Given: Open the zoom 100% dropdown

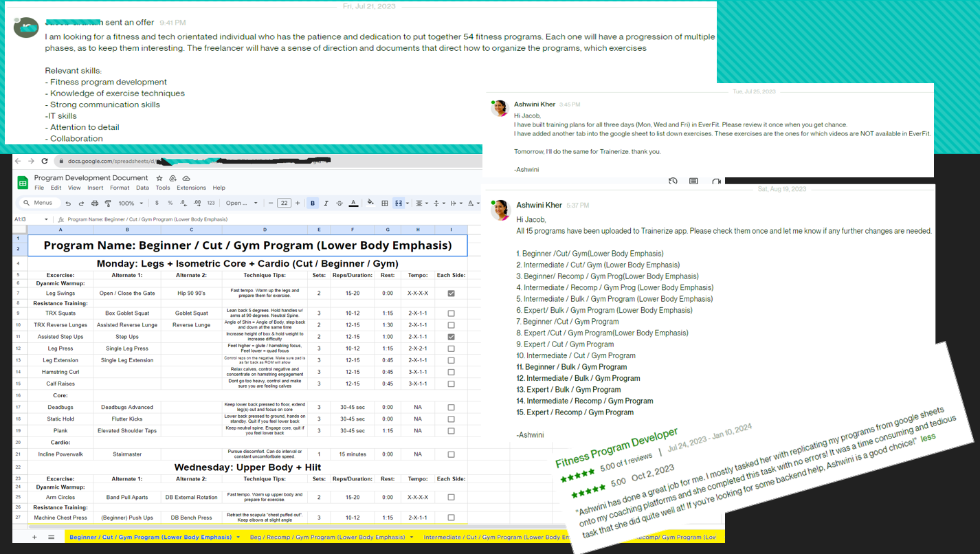Looking at the screenshot, I should [130, 203].
